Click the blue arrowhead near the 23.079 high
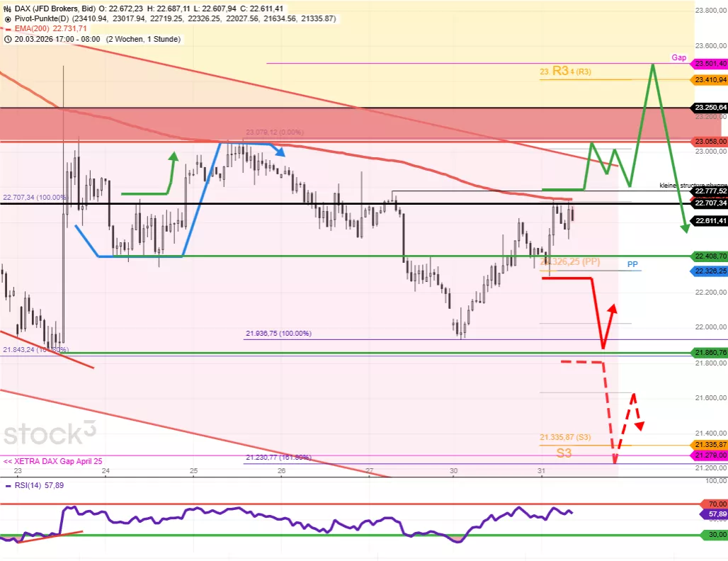 click(x=280, y=151)
